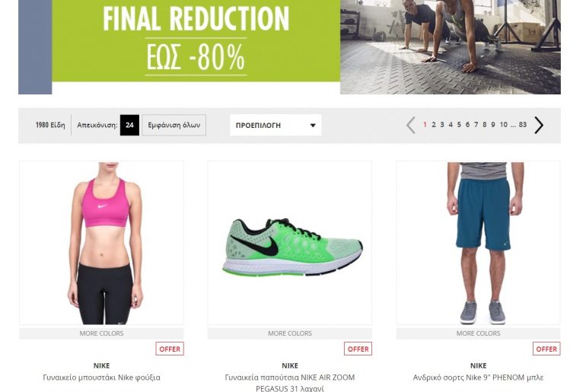Click Εμφάνιση όλων button
This screenshot has height=392, width=586.
click(174, 125)
